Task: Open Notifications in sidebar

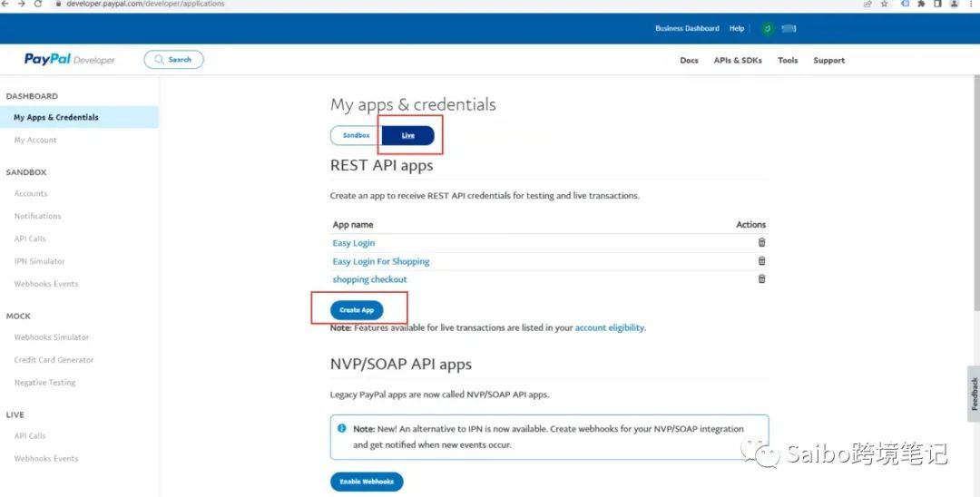Action: pyautogui.click(x=37, y=216)
